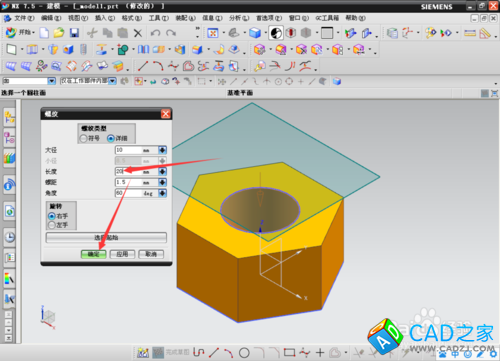Screen dimensions: 500x361
Task: Click the green 确定 button
Action: [93, 254]
